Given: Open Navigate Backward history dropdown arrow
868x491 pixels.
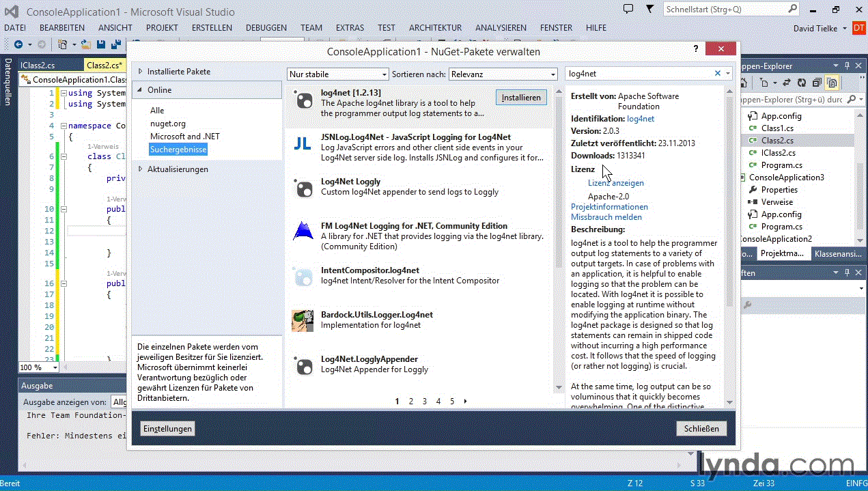Looking at the screenshot, I should pos(29,44).
